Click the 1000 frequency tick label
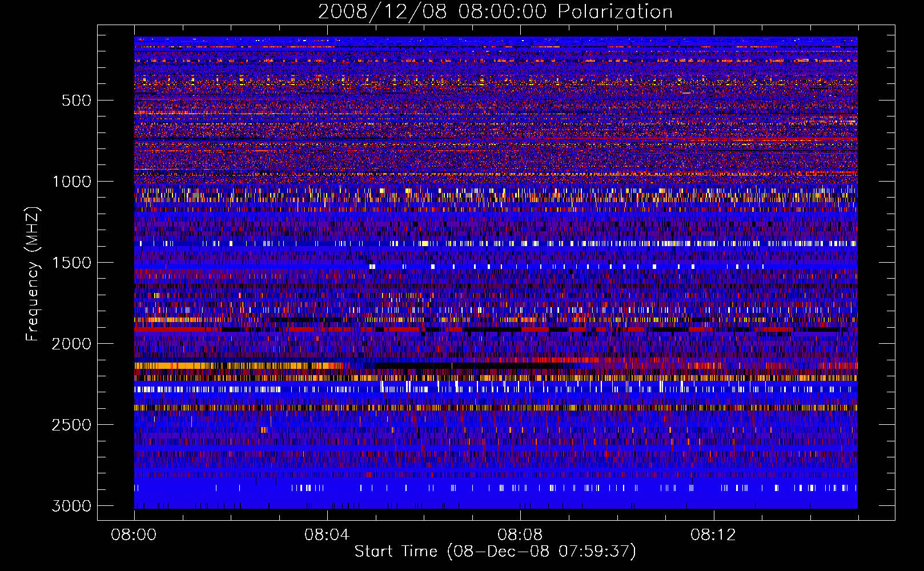924x571 pixels. tap(71, 182)
